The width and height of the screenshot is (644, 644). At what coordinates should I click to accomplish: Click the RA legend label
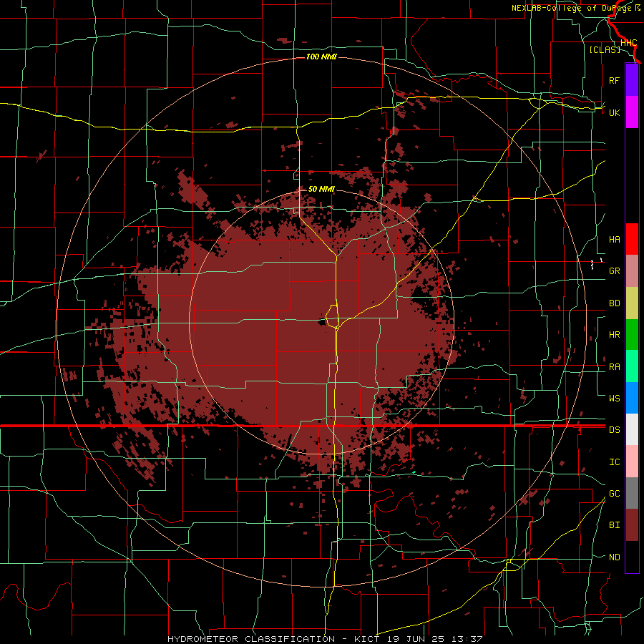click(x=614, y=367)
